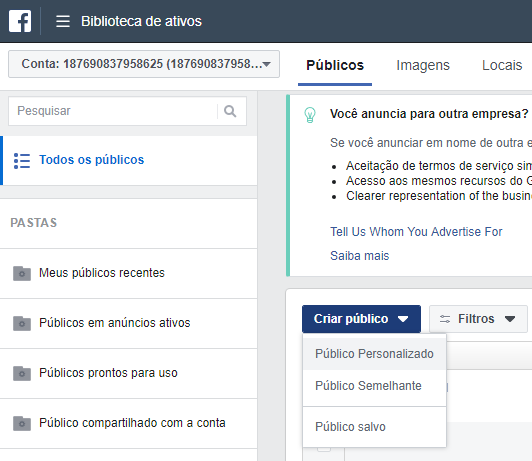Focus the Pesquisar search field
Screen dimensions: 532x461
pyautogui.click(x=113, y=111)
